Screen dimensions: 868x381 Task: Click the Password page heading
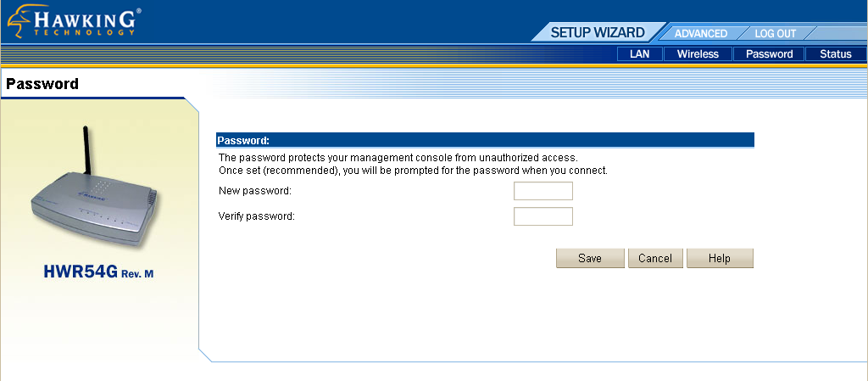click(x=42, y=84)
